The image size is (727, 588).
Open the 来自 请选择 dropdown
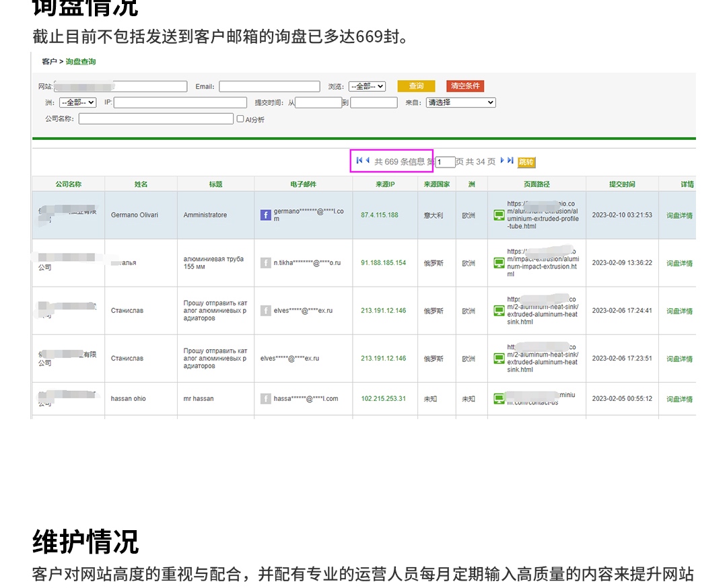point(461,102)
